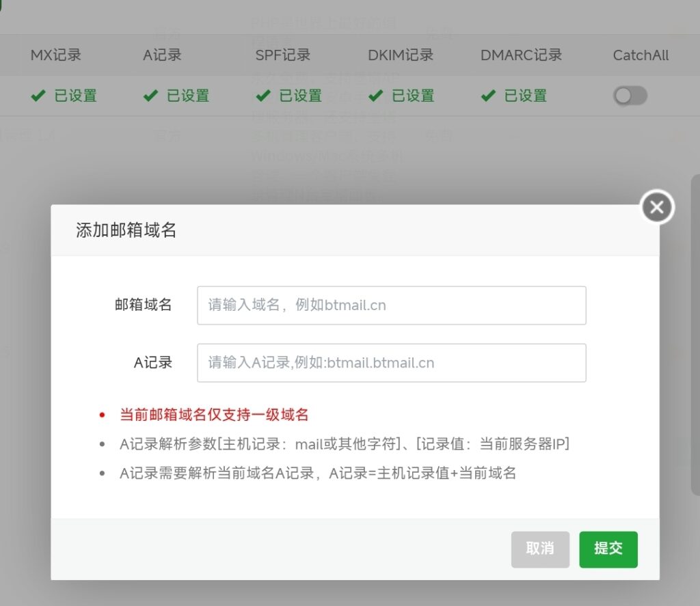Click the green checkmark under SPF记录
The height and width of the screenshot is (606, 700).
pos(263,96)
